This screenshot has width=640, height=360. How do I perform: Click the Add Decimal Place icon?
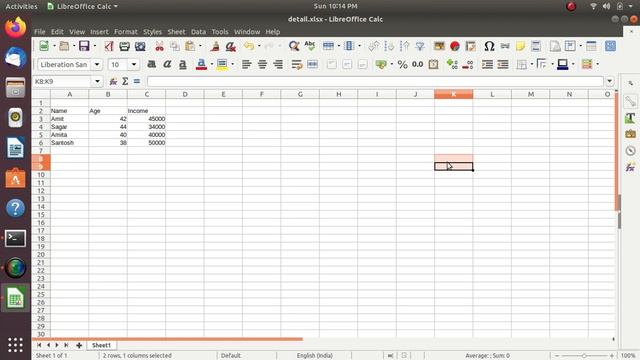point(452,64)
